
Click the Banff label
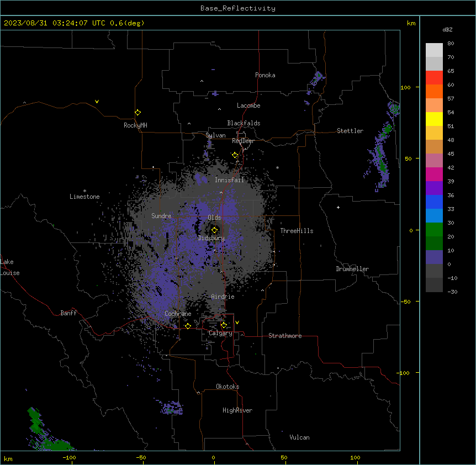point(68,313)
